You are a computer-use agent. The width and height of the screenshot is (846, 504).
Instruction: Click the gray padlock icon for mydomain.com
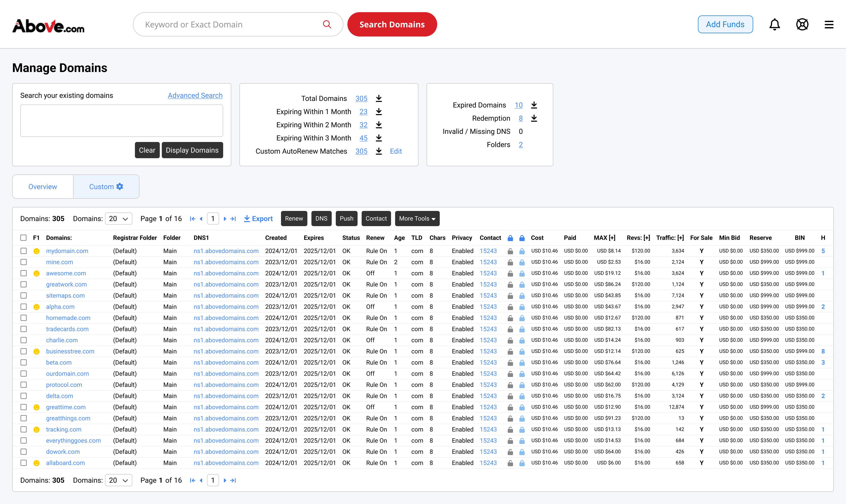click(x=510, y=251)
